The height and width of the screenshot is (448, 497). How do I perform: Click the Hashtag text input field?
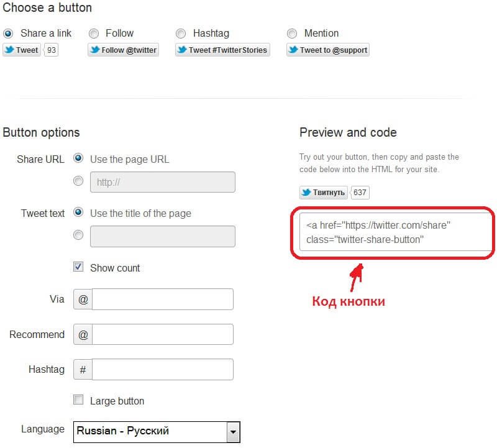[x=162, y=369]
